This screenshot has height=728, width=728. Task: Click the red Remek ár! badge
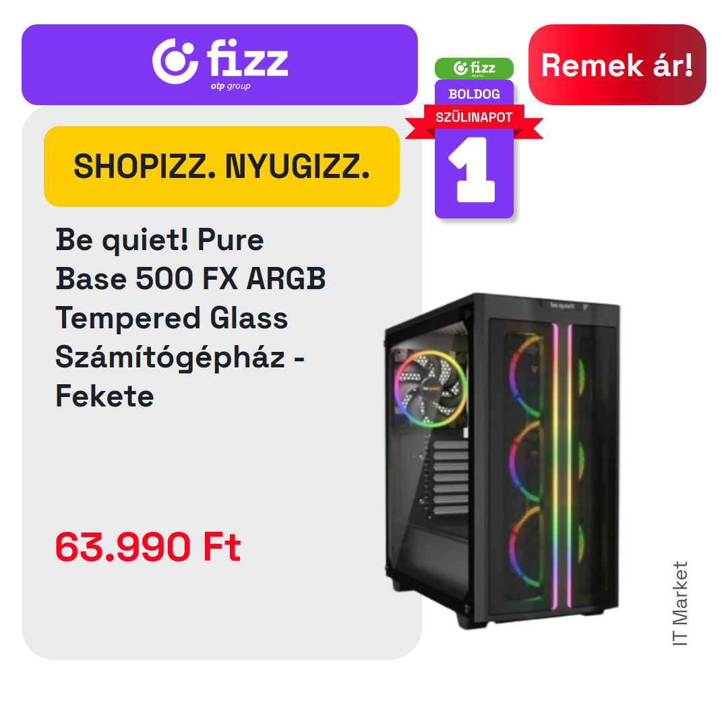[x=617, y=65]
